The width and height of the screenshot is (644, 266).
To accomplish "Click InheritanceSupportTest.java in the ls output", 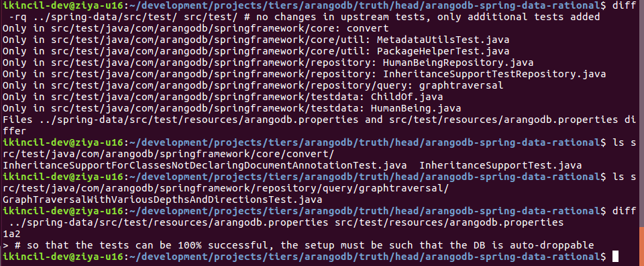I will tap(500, 165).
